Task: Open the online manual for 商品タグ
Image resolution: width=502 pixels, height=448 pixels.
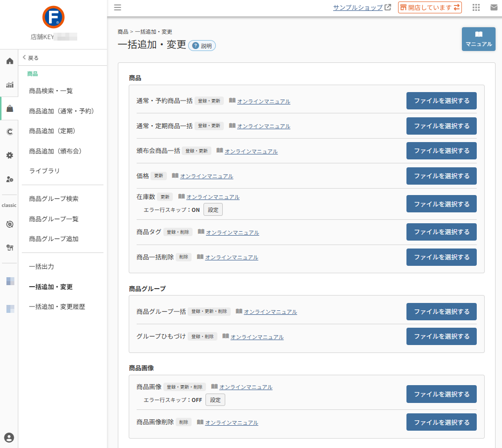Action: (x=232, y=233)
